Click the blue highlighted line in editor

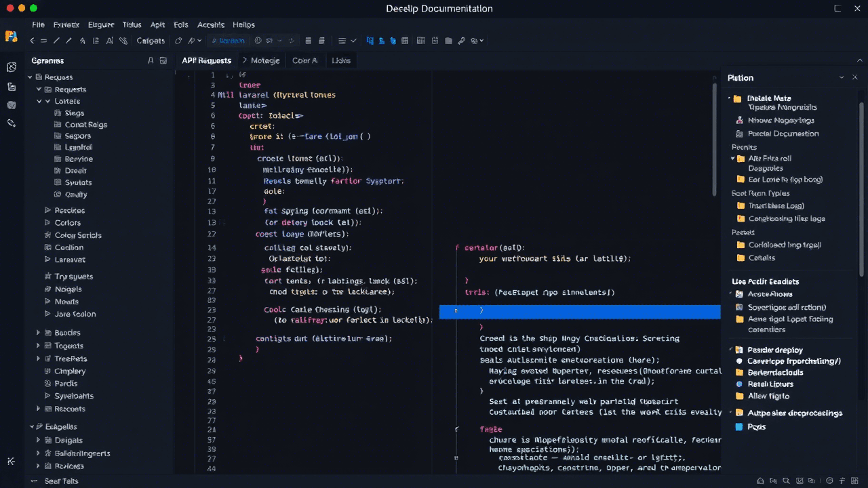pos(580,312)
